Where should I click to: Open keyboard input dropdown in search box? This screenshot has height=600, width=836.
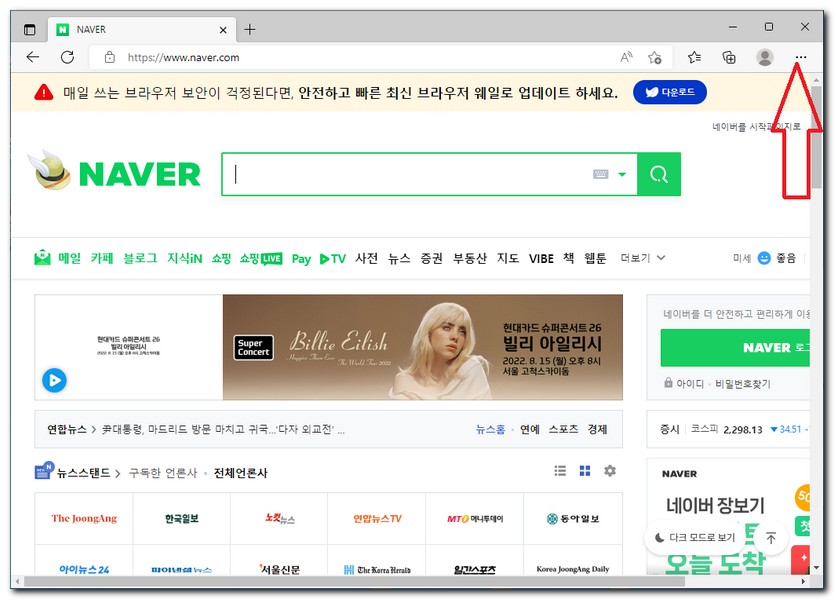coord(609,173)
